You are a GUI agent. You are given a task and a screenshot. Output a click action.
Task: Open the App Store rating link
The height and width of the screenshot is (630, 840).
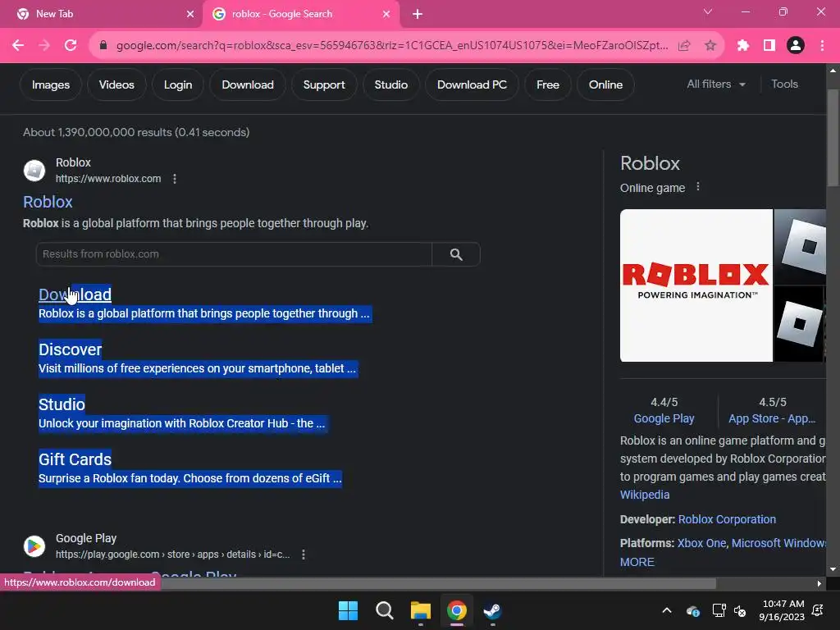tap(772, 418)
